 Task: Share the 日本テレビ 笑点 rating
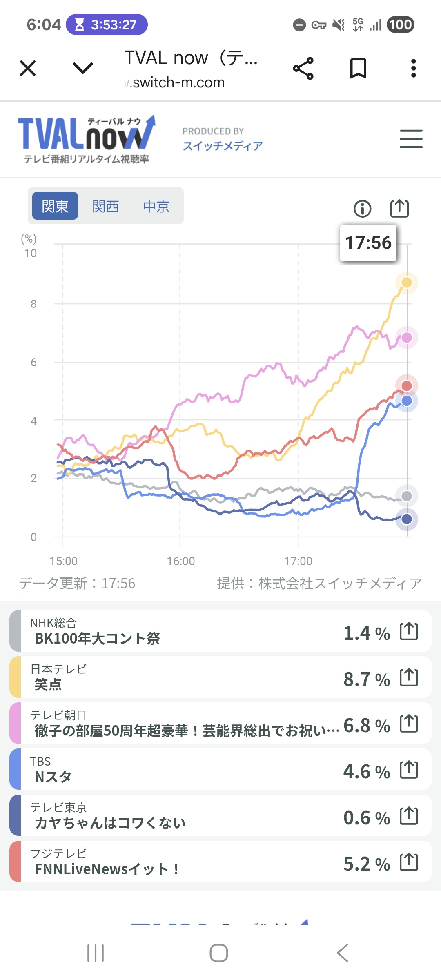point(409,677)
